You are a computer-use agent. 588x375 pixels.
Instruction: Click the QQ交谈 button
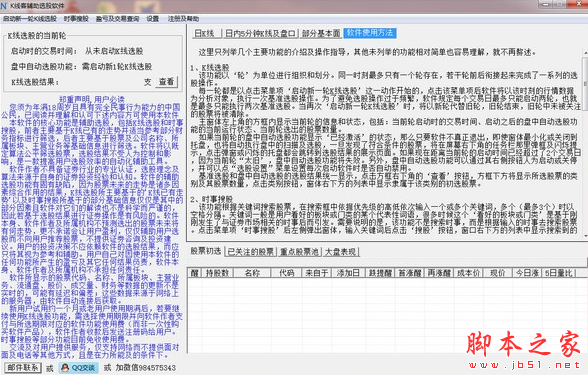pos(79,368)
